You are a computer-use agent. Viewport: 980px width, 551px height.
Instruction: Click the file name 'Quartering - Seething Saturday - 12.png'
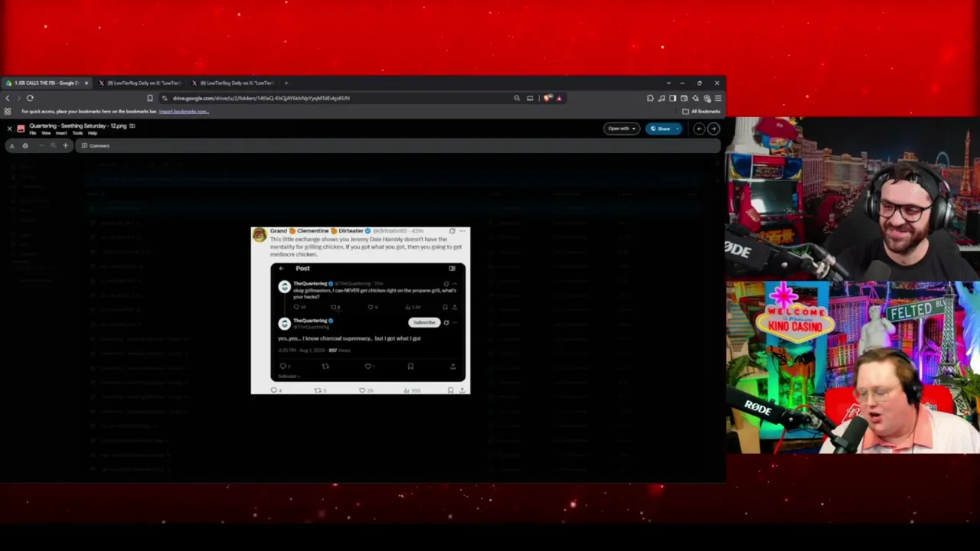(x=78, y=126)
